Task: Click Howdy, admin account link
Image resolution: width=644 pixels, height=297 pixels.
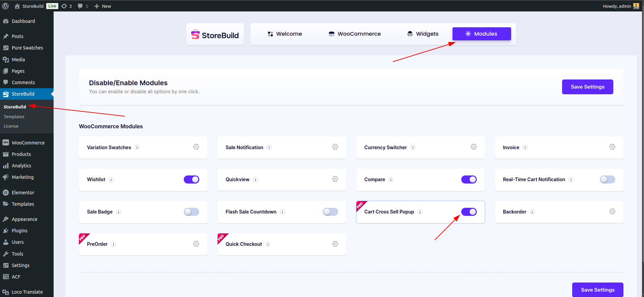Action: pos(621,6)
